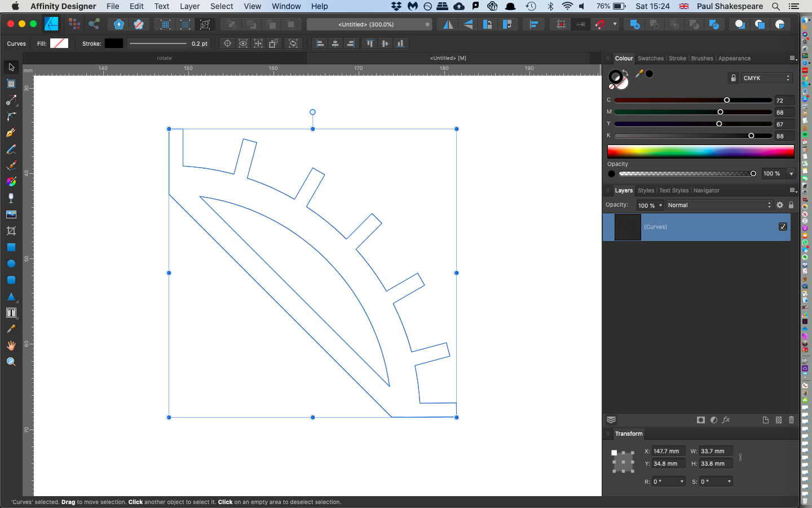Select the Zoom tool
Viewport: 812px width, 508px height.
point(11,362)
